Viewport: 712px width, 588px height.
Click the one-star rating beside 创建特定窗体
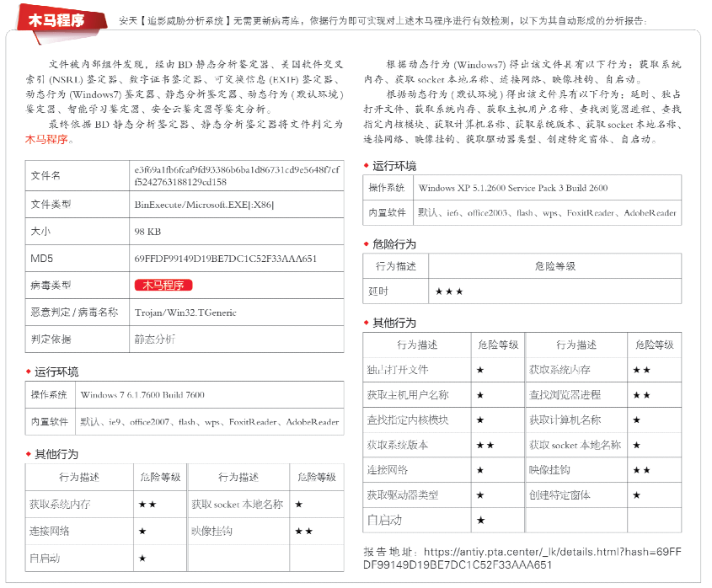pos(637,495)
